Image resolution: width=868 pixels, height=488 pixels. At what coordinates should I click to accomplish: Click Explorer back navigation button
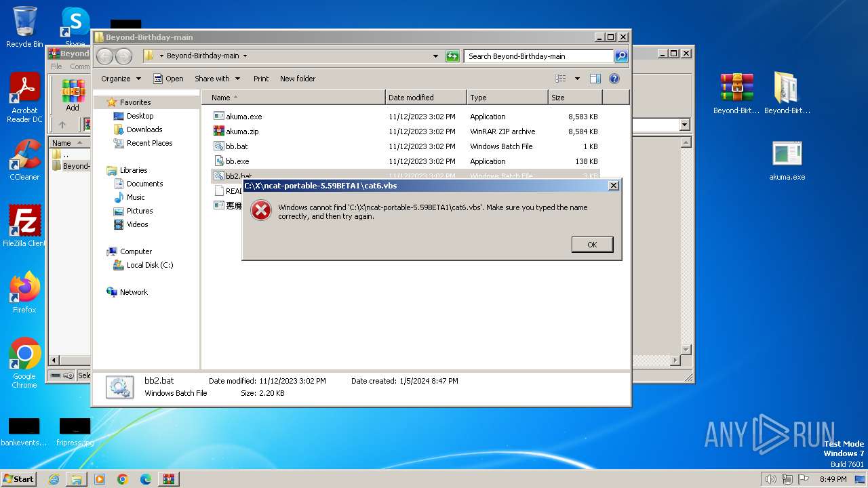click(104, 56)
